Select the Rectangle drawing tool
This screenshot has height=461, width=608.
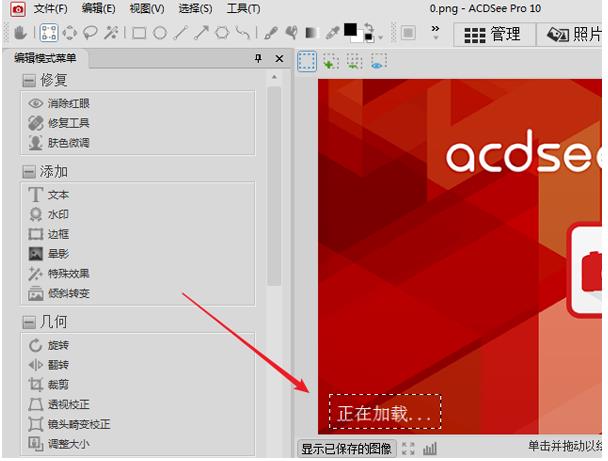click(x=139, y=33)
